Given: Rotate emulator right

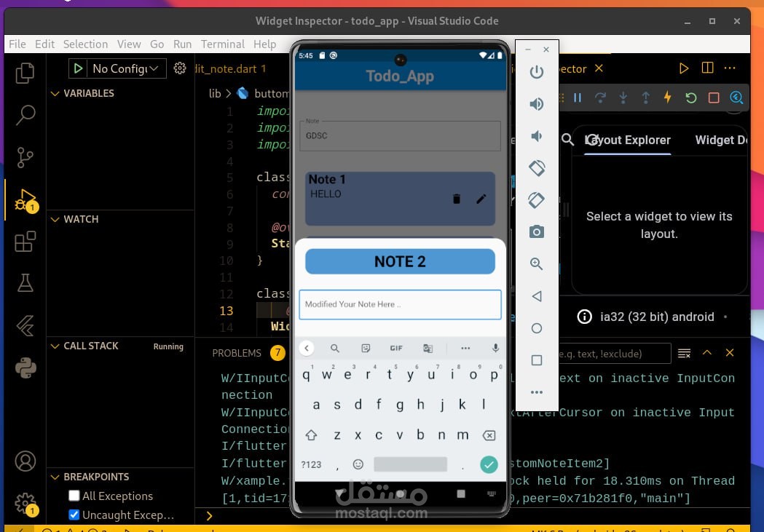Looking at the screenshot, I should (537, 200).
